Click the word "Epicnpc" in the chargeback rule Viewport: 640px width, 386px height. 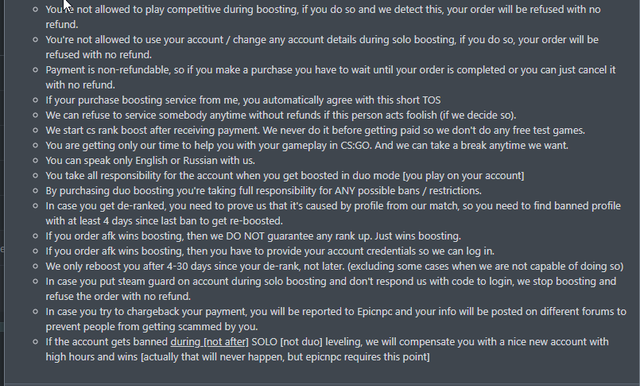pyautogui.click(x=375, y=312)
